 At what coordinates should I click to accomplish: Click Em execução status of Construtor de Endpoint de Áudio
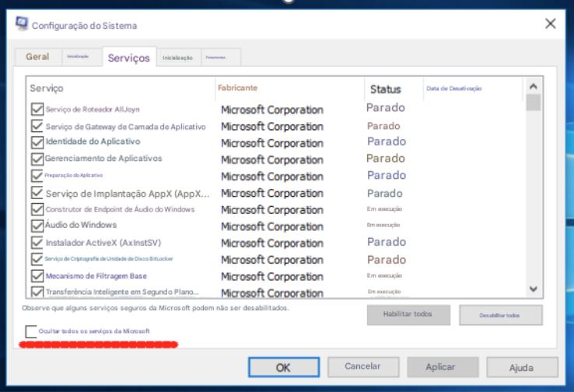pyautogui.click(x=384, y=209)
